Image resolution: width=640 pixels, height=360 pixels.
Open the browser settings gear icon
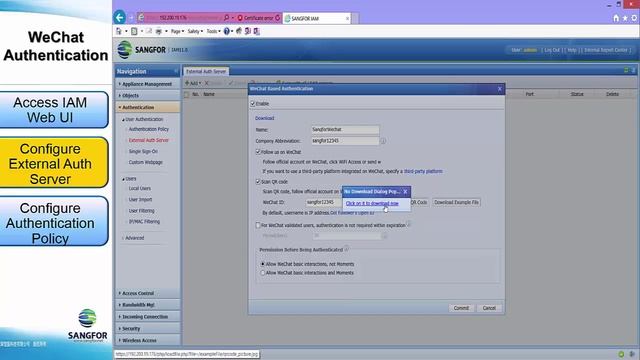tap(634, 18)
